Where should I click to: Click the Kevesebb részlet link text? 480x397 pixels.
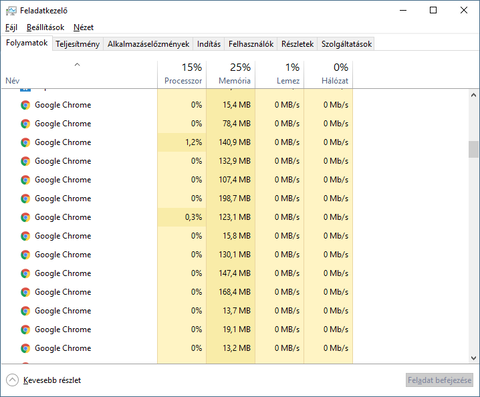click(x=52, y=380)
